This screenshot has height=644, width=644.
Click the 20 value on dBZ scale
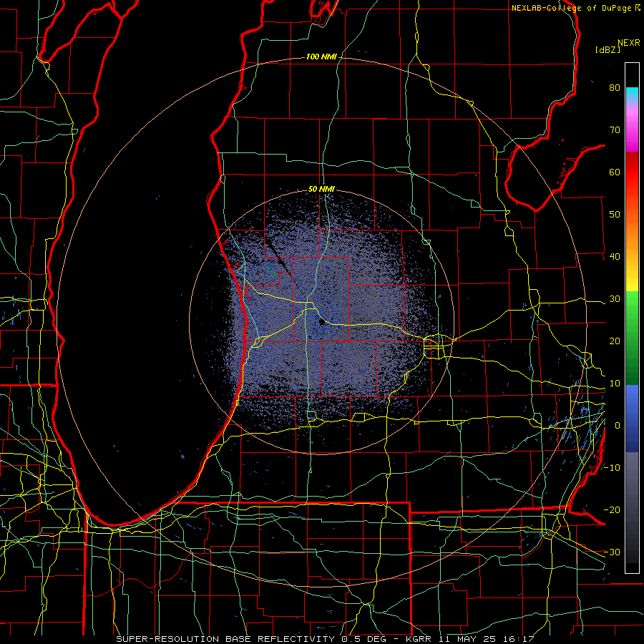coord(615,341)
